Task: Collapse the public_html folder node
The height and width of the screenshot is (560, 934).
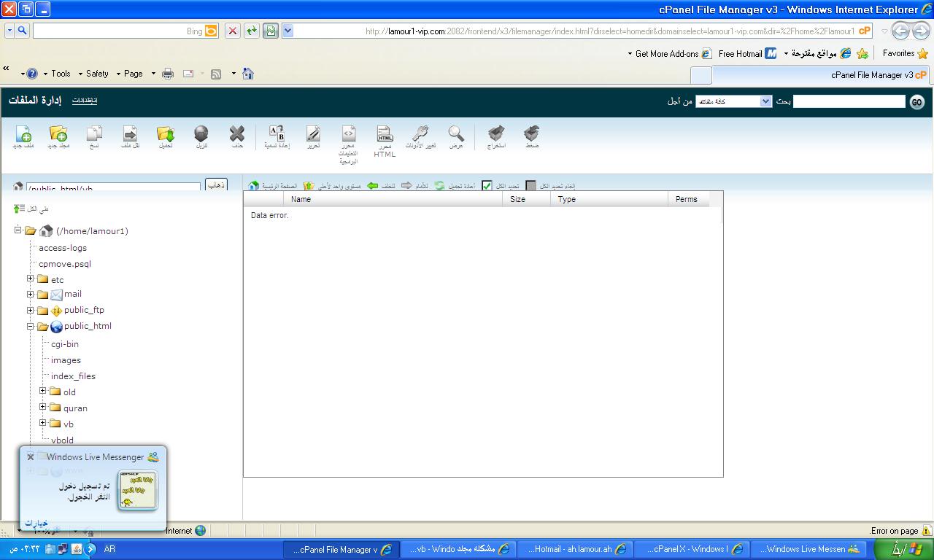Action: [x=31, y=326]
